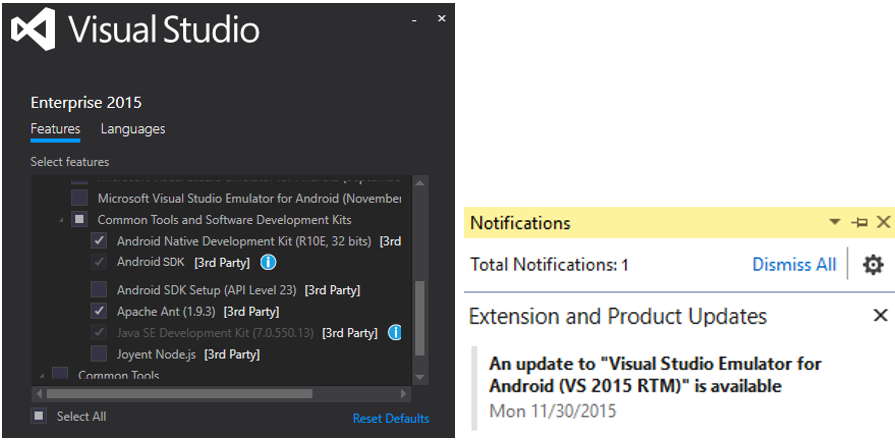Minimize the Visual Studio installer window
The image size is (895, 441).
414,20
